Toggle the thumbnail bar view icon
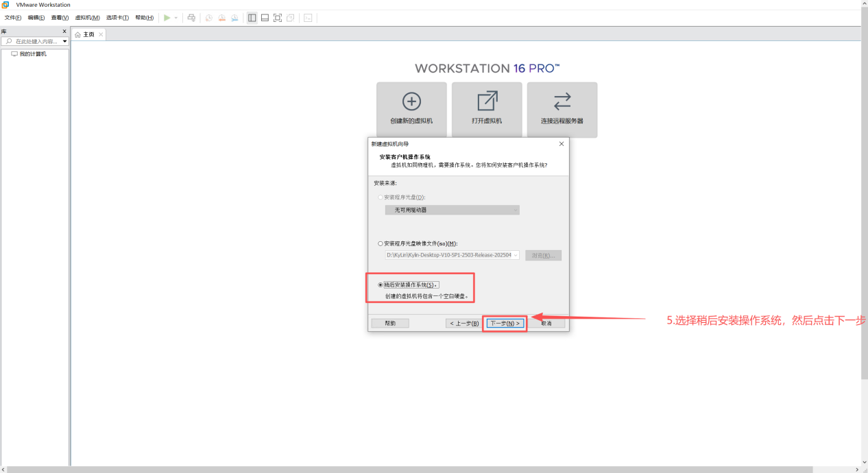This screenshot has width=868, height=473. point(265,18)
